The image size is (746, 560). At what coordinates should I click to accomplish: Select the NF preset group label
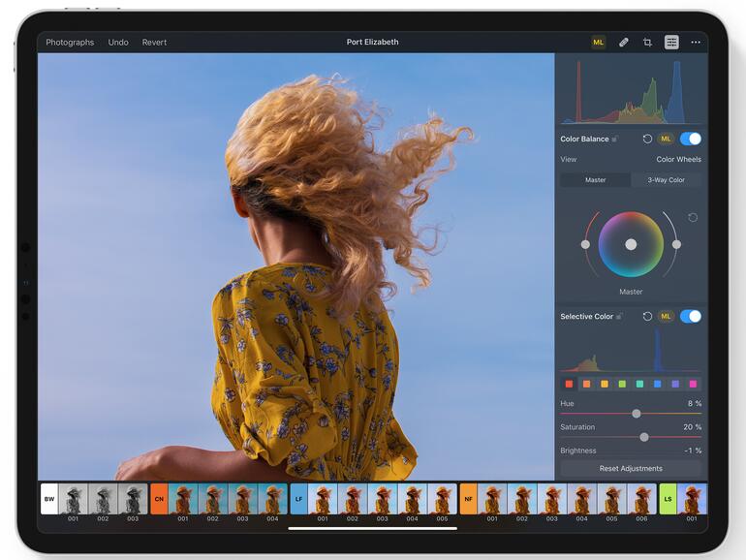(468, 499)
